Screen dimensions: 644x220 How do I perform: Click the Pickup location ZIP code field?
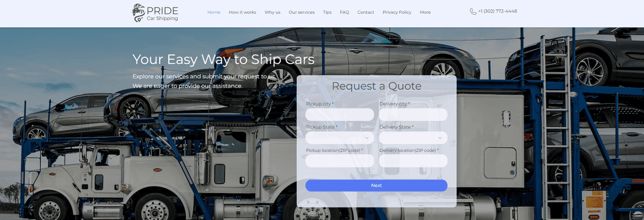pyautogui.click(x=340, y=161)
